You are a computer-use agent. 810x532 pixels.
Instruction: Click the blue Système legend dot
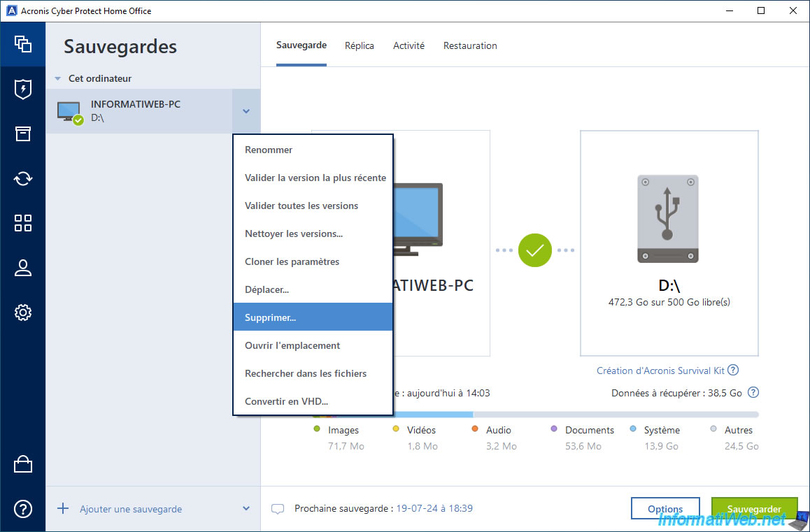pos(633,429)
